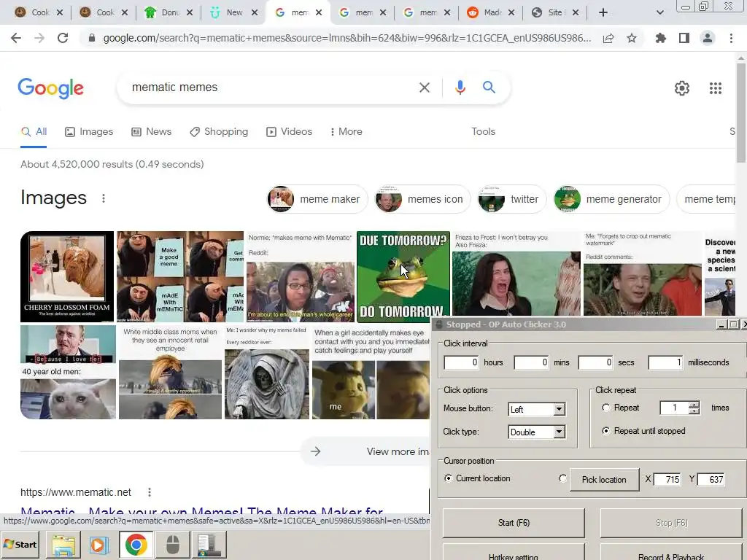
Task: Click the Record & Playback button
Action: click(671, 553)
